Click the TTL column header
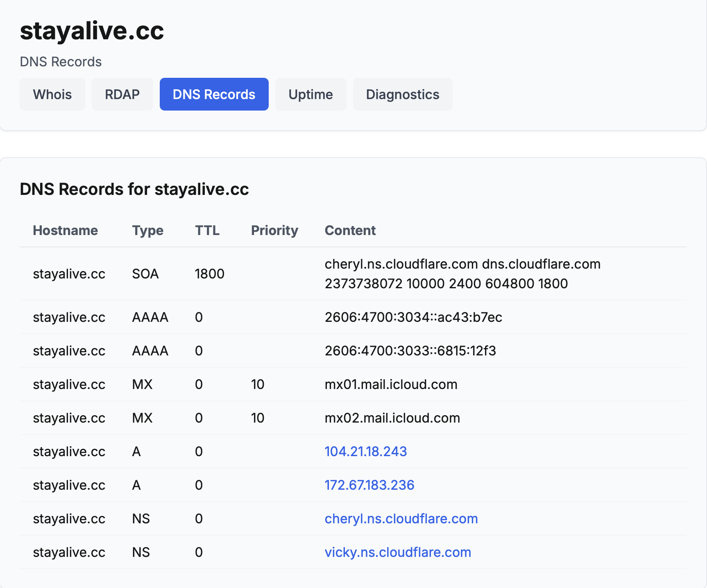The image size is (707, 588). pos(207,230)
